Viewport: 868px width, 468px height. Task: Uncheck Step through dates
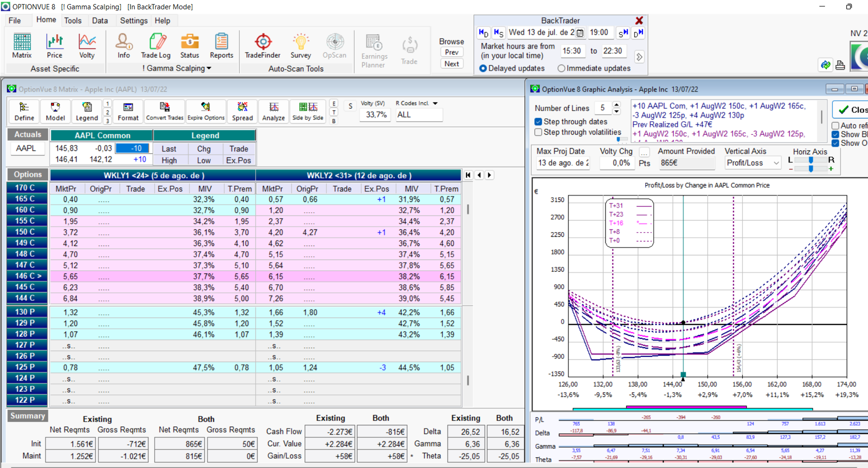(538, 122)
